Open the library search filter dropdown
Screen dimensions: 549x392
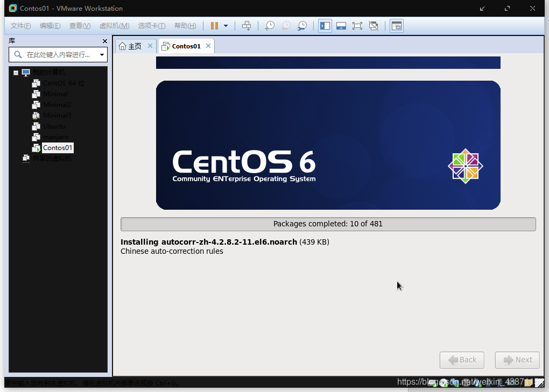coord(102,55)
